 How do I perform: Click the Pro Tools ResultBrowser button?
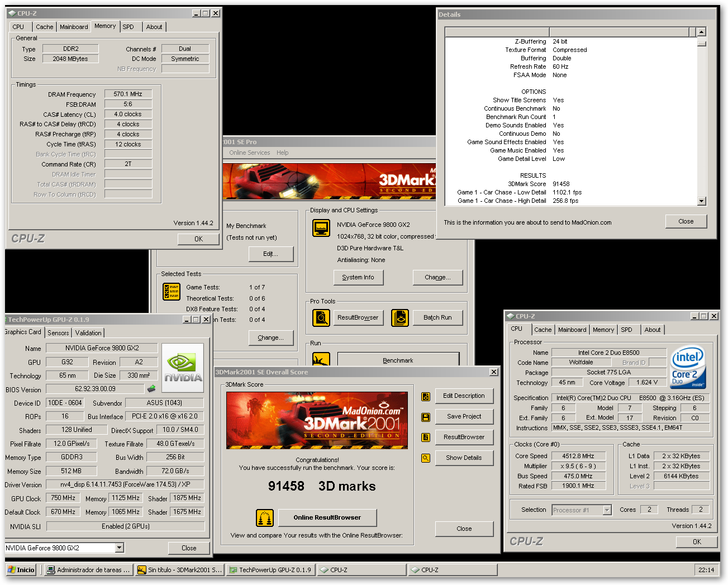[358, 318]
